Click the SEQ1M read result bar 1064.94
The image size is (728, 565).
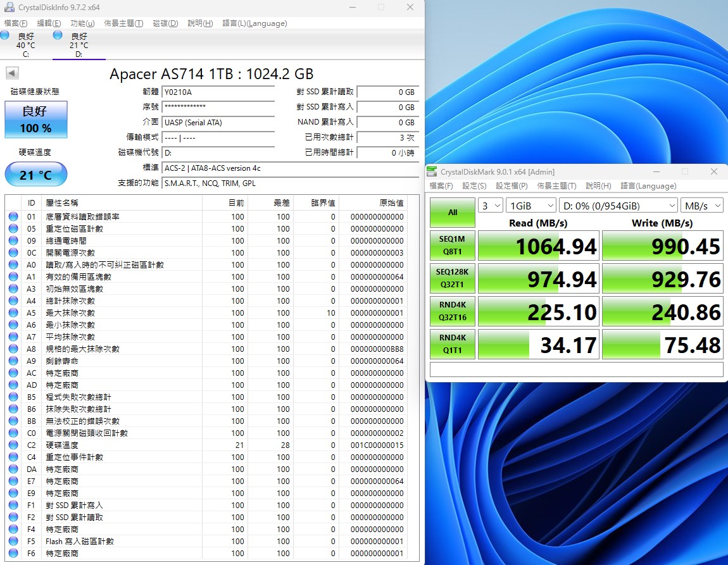tap(539, 245)
